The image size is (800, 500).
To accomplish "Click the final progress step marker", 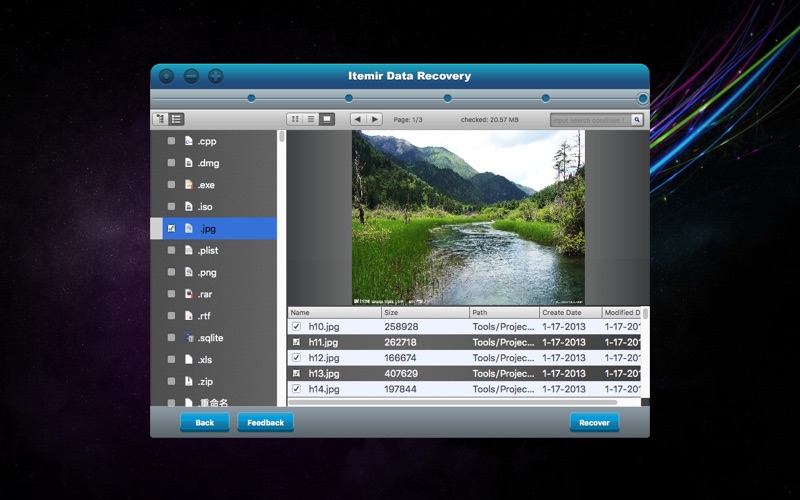I will click(x=643, y=98).
